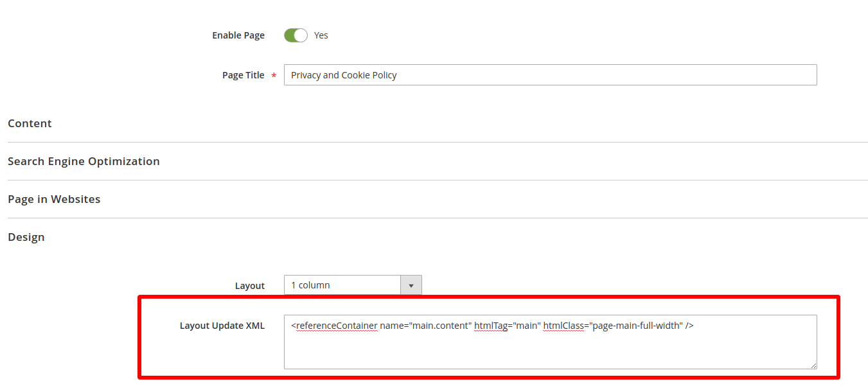Click the "Yes" label beside the toggle
The height and width of the screenshot is (386, 868).
click(x=321, y=35)
